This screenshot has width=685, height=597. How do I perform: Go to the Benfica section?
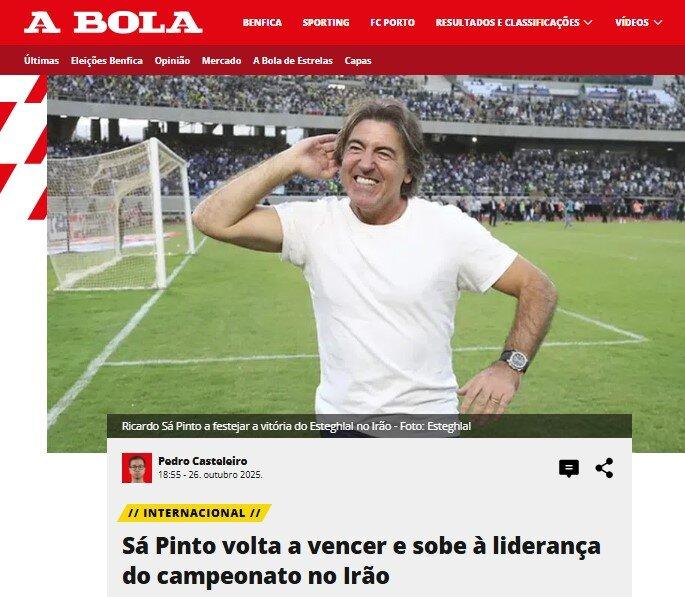coord(262,22)
